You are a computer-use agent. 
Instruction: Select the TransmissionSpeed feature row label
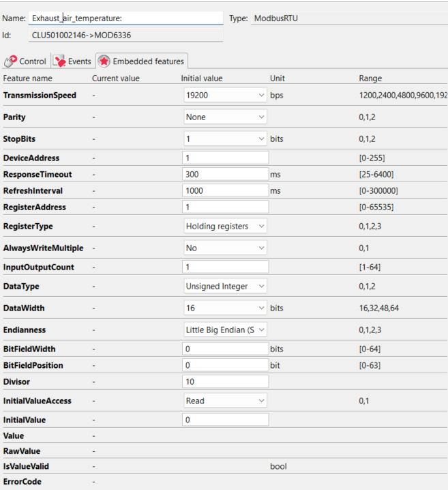40,96
